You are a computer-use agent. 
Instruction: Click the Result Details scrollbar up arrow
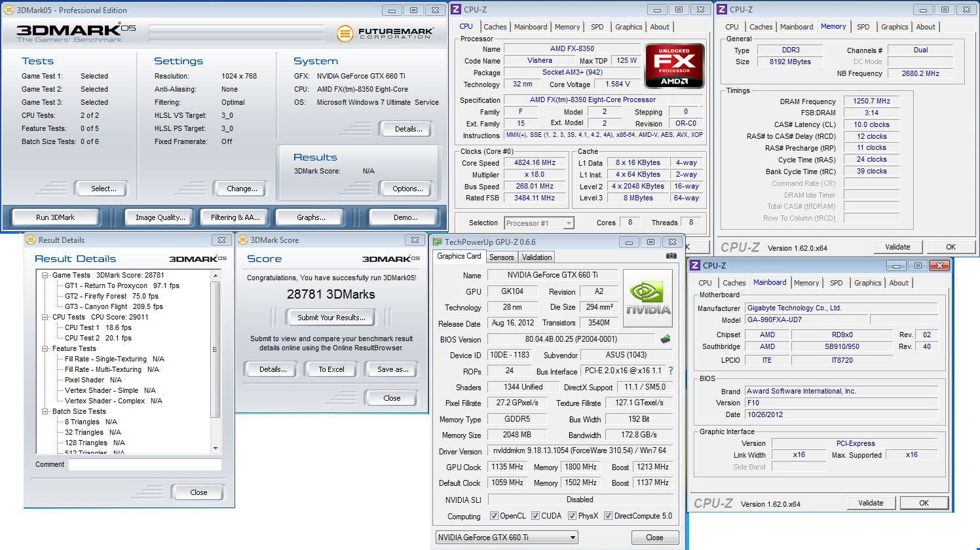point(216,276)
